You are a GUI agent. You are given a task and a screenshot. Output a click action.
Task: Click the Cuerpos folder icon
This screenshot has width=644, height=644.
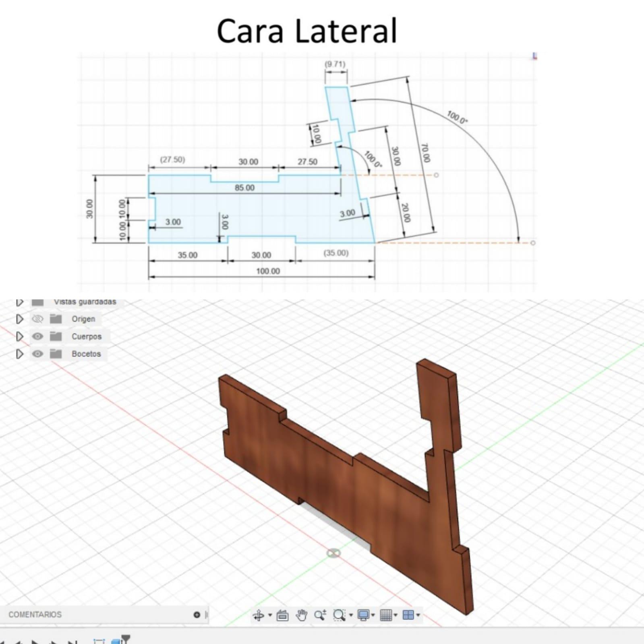pyautogui.click(x=56, y=336)
